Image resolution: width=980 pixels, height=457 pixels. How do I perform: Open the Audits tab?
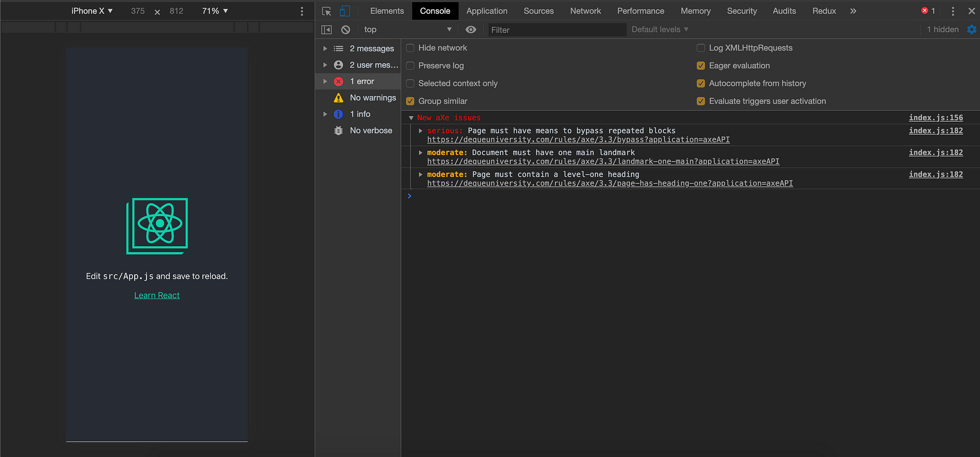[784, 11]
